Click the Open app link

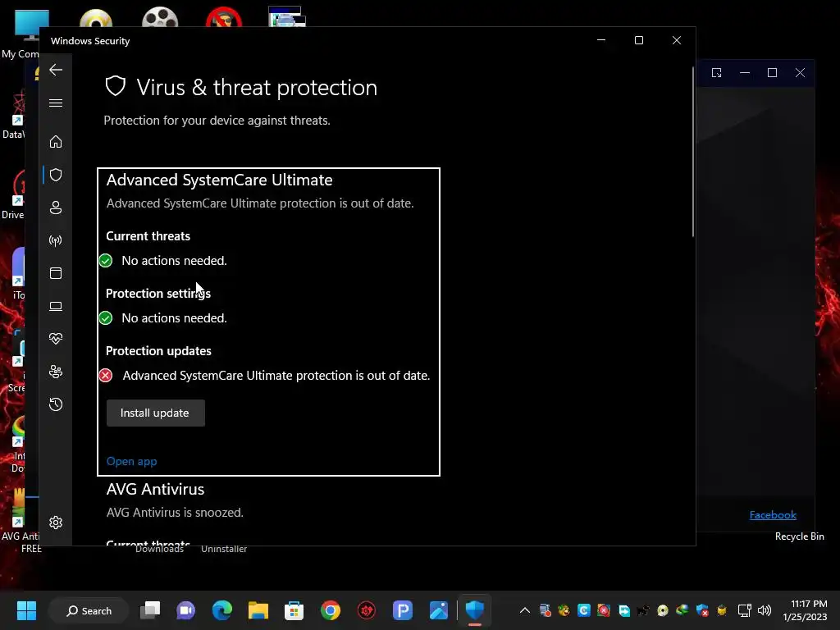pos(132,461)
